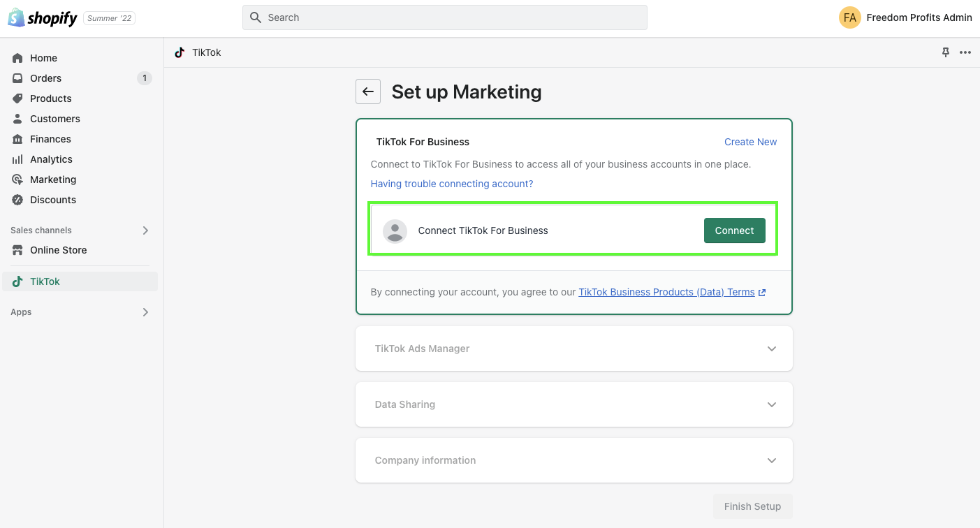Open Having trouble connecting account link
The width and height of the screenshot is (980, 528).
452,184
